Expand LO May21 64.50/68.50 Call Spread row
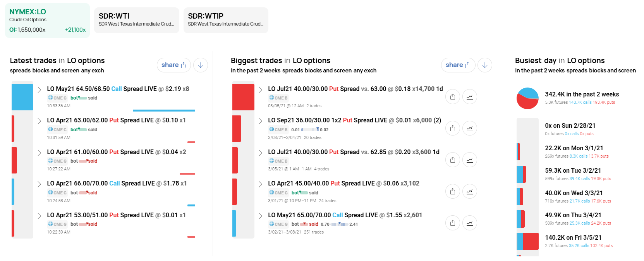 point(39,89)
